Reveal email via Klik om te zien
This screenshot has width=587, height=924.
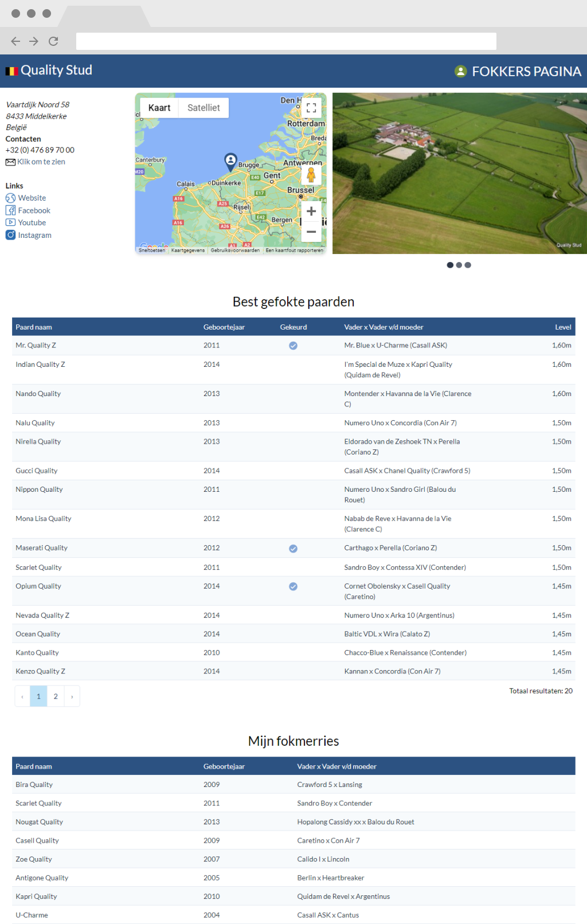click(x=41, y=162)
